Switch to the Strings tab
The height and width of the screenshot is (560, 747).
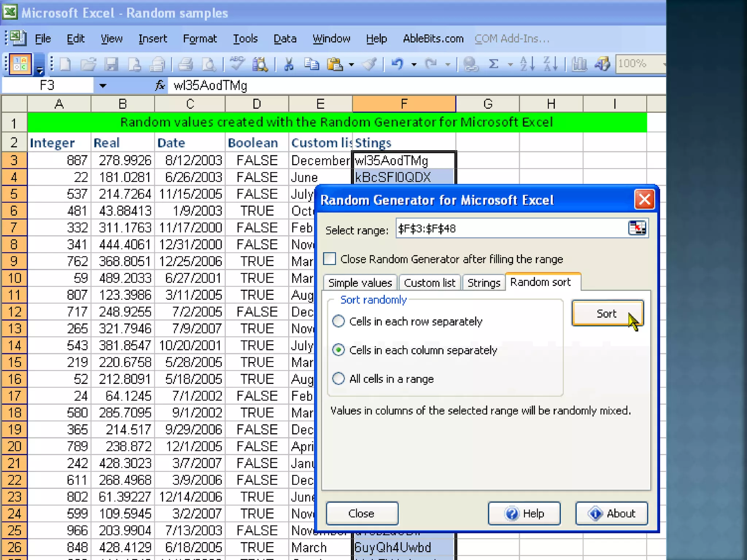[x=484, y=283]
